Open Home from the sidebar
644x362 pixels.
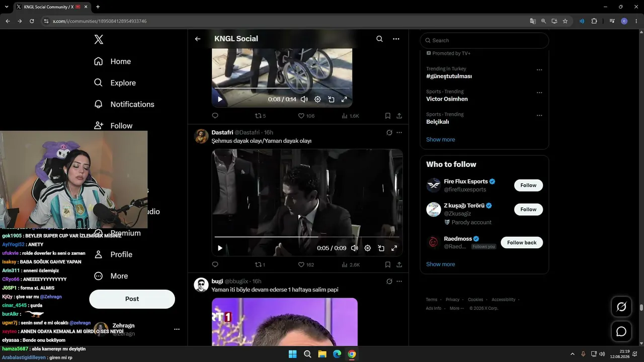tap(113, 61)
